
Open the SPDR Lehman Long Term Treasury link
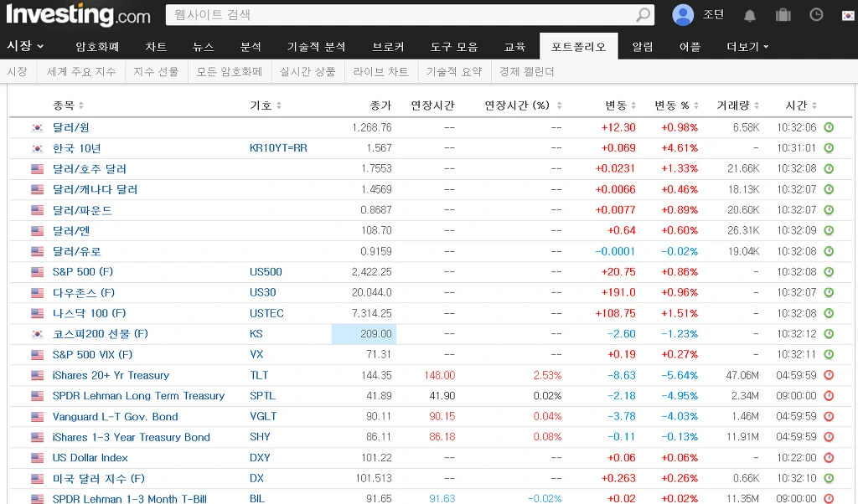pyautogui.click(x=138, y=396)
